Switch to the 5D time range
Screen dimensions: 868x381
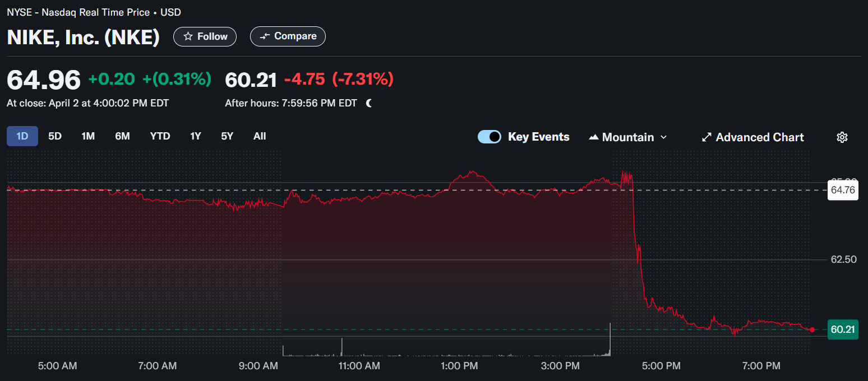pos(55,136)
